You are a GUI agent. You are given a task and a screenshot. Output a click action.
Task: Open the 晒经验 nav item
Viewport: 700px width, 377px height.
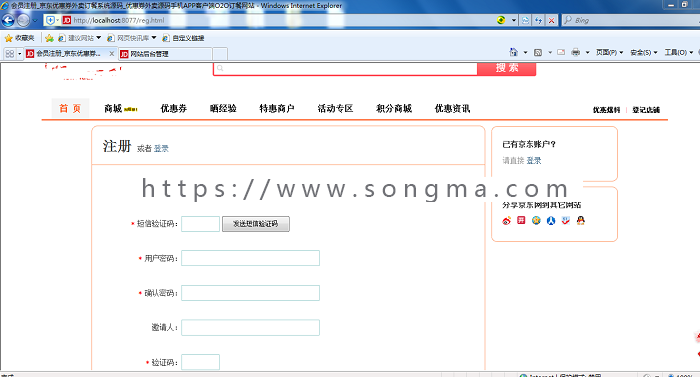223,108
